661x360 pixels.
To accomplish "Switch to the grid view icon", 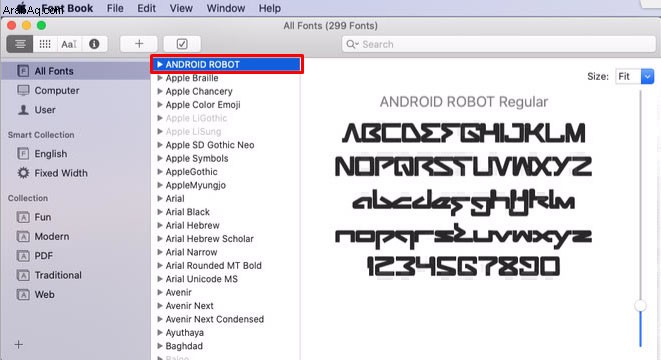I will (45, 44).
